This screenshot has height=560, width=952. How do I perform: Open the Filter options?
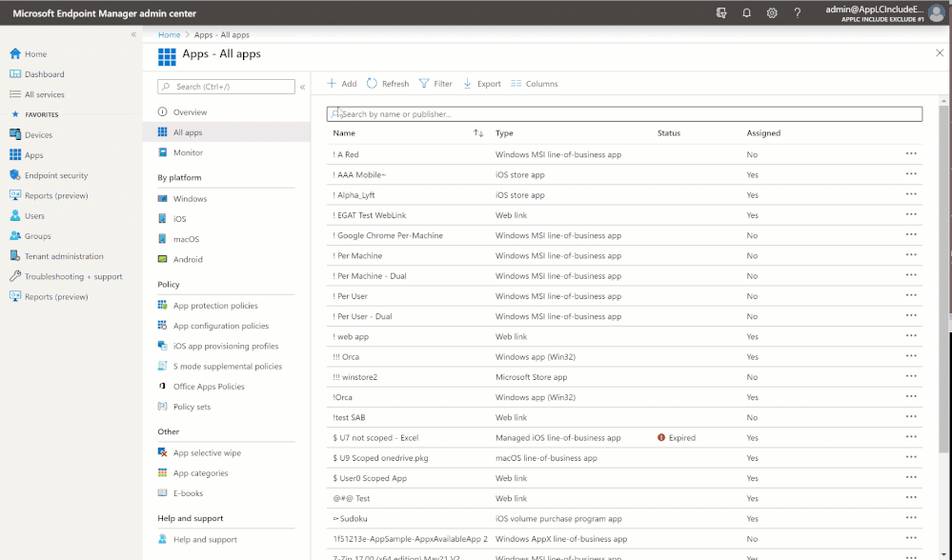click(x=435, y=84)
